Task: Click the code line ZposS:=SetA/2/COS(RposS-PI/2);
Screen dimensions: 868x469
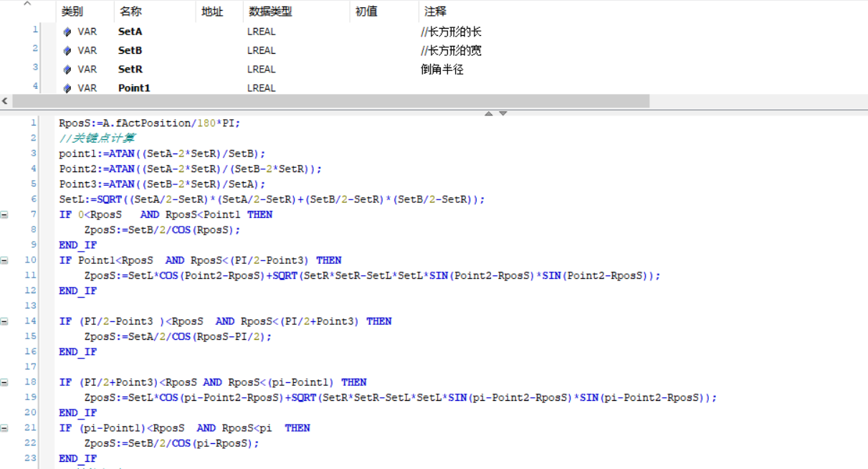Action: 178,336
